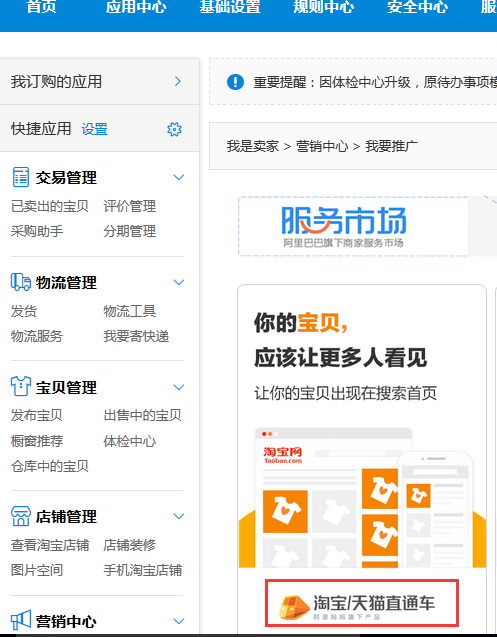This screenshot has height=637, width=497.
Task: Click the 营销中心 megaphone icon
Action: click(x=20, y=620)
